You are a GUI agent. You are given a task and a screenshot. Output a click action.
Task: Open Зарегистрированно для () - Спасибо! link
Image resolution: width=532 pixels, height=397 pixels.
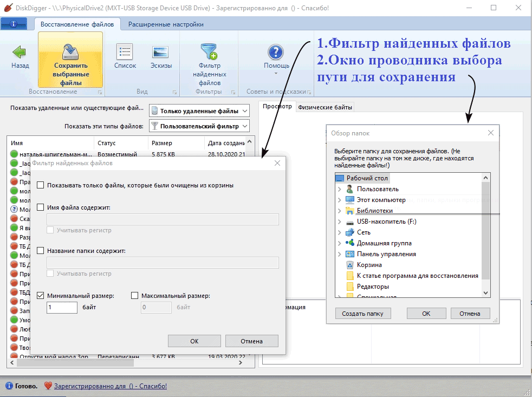tap(111, 386)
